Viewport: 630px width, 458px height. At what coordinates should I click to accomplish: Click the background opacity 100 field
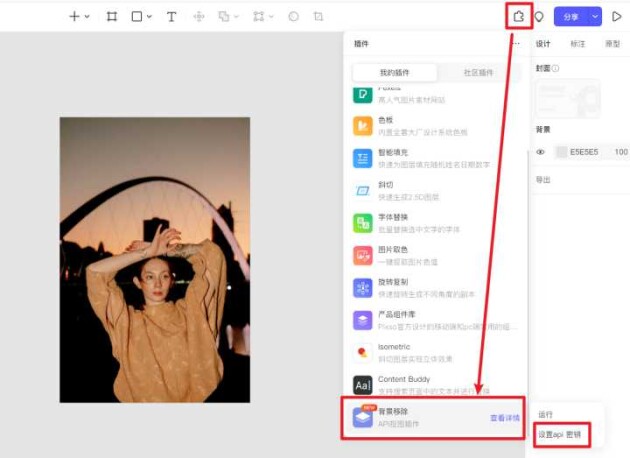(x=621, y=152)
